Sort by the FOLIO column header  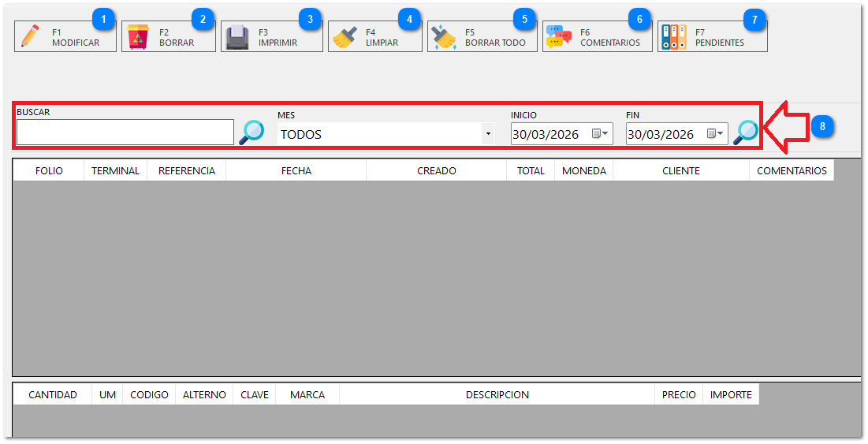coord(49,170)
